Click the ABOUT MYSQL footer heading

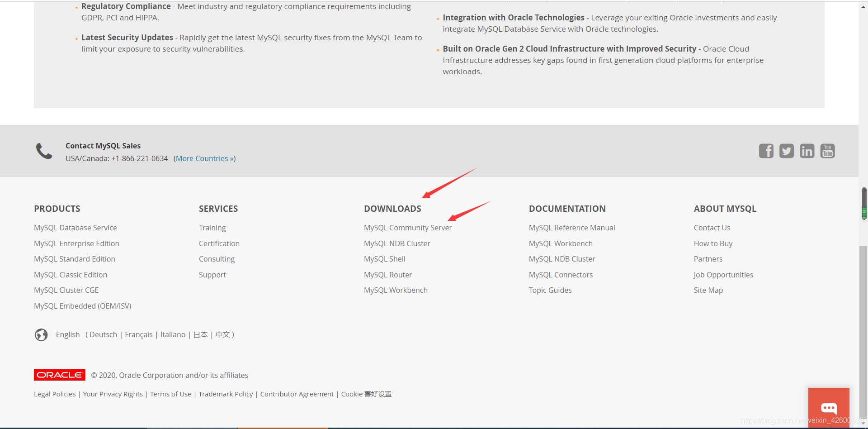(x=725, y=209)
